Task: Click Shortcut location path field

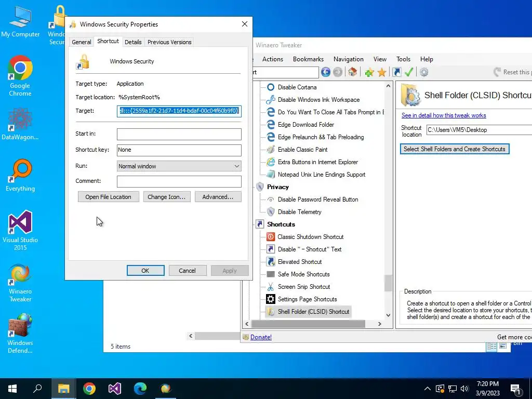Action: (479, 130)
